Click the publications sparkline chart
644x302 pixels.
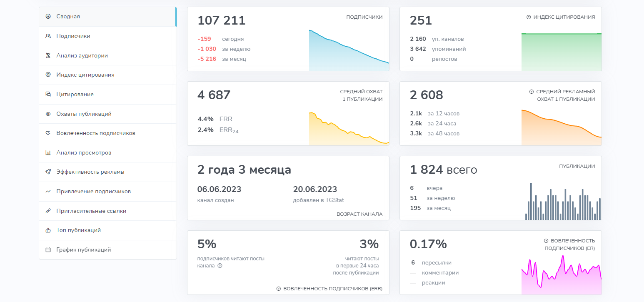[x=562, y=201]
